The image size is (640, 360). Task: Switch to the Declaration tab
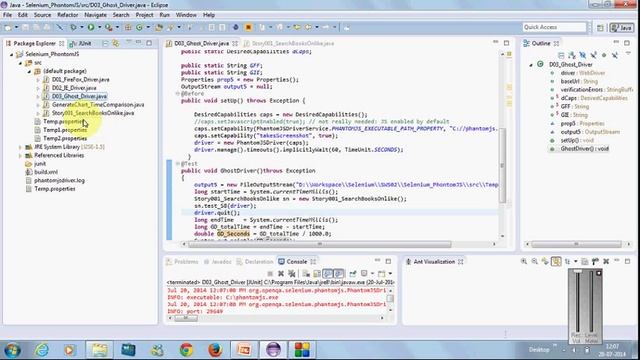[255, 262]
